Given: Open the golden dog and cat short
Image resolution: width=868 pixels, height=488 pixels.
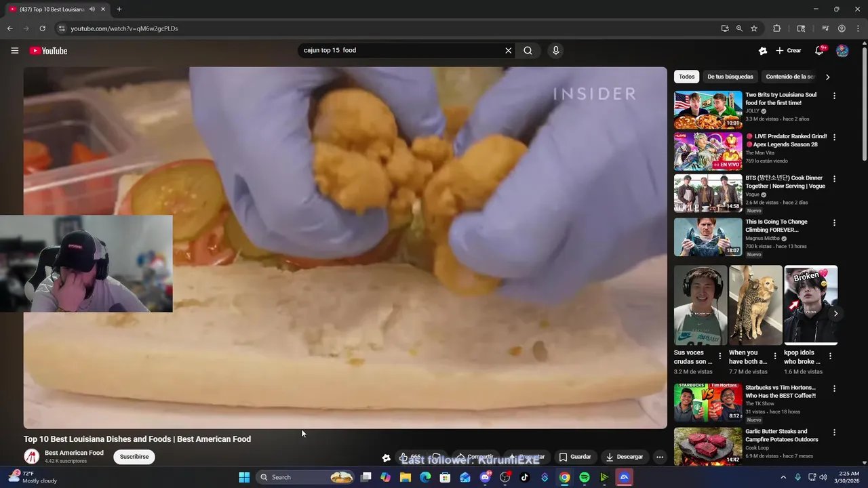Looking at the screenshot, I should point(755,305).
